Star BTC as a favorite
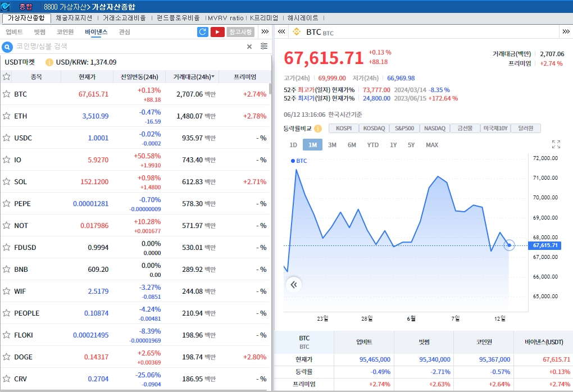The height and width of the screenshot is (392, 573). click(x=7, y=94)
